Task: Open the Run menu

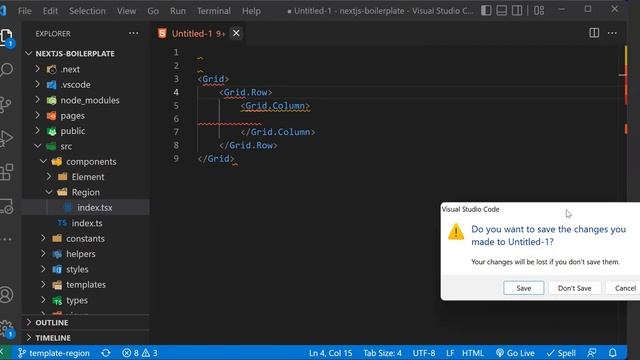Action: click(178, 11)
